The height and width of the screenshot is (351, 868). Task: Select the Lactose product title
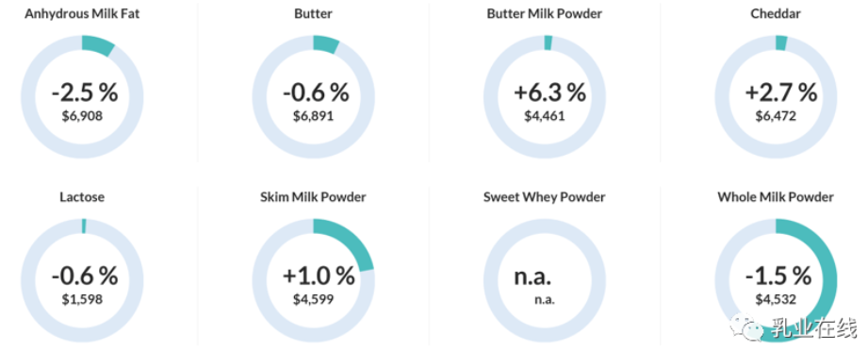click(x=82, y=197)
